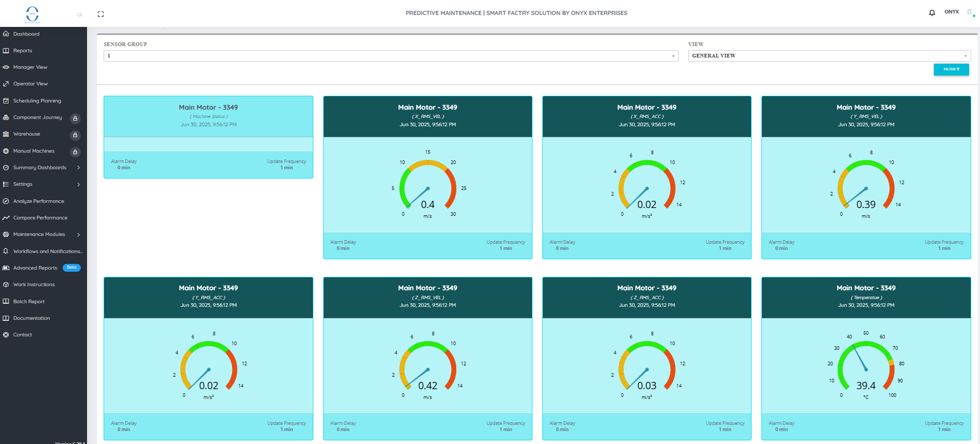Open notifications bell icon
Viewport: 980px width, 444px height.
(x=932, y=13)
